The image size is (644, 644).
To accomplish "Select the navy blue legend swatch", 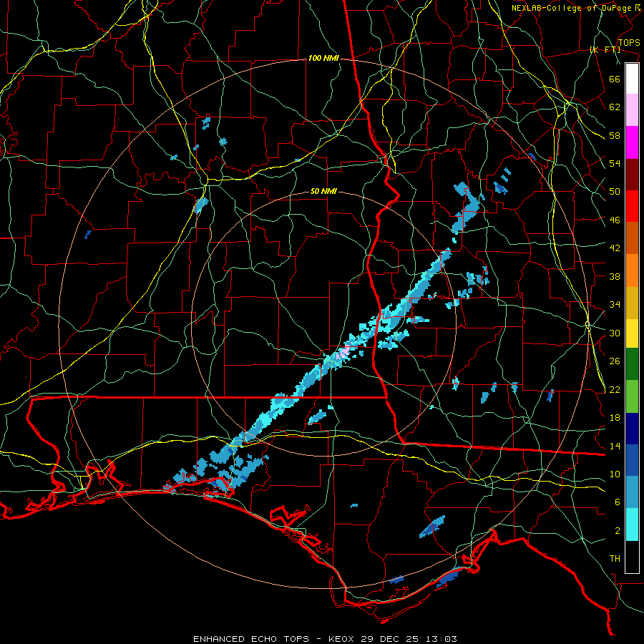I will [x=632, y=429].
